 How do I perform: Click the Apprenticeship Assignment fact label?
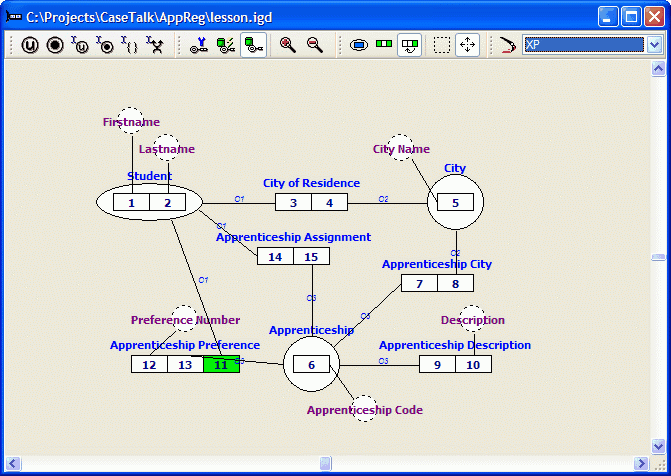click(x=293, y=237)
